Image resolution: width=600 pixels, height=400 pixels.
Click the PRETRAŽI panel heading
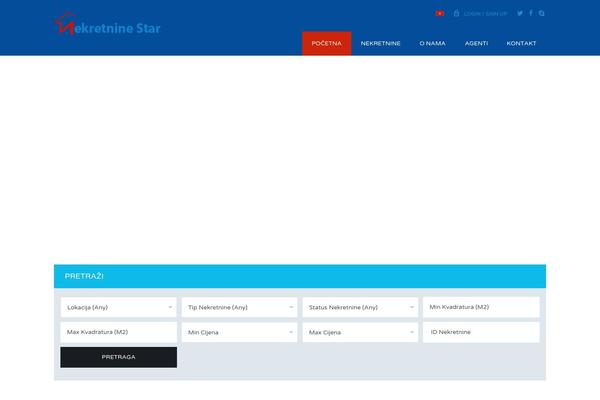pos(84,276)
